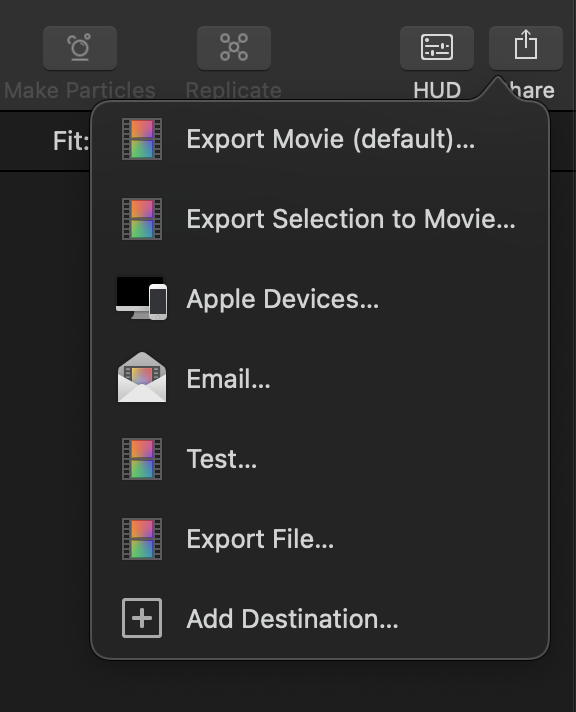Click the plus icon beside Add Destination
Viewport: 576px width, 712px height.
click(x=142, y=618)
